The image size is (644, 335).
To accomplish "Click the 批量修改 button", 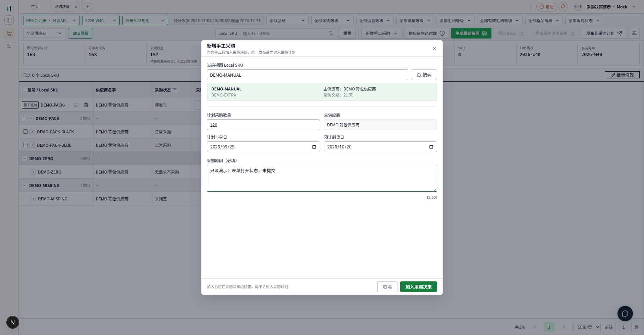I will (x=622, y=75).
